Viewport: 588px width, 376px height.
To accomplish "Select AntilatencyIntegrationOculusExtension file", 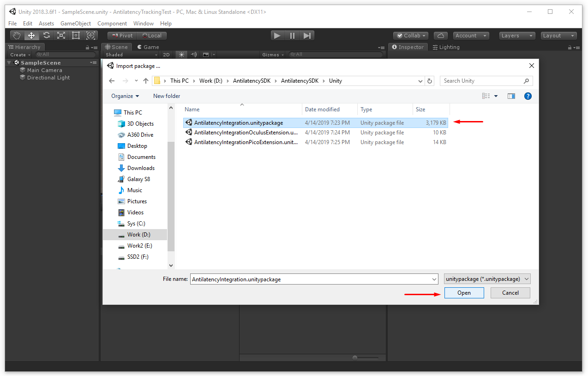I will pos(316,133).
